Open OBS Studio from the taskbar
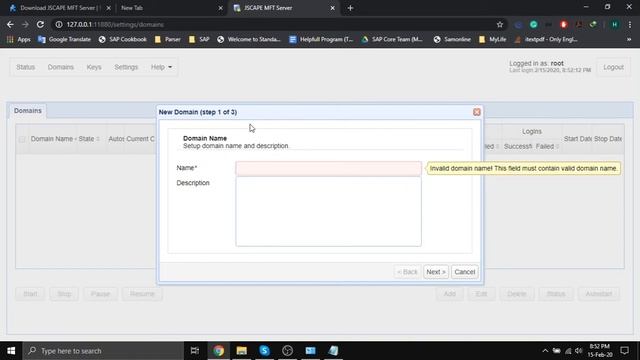640x360 pixels. click(287, 351)
